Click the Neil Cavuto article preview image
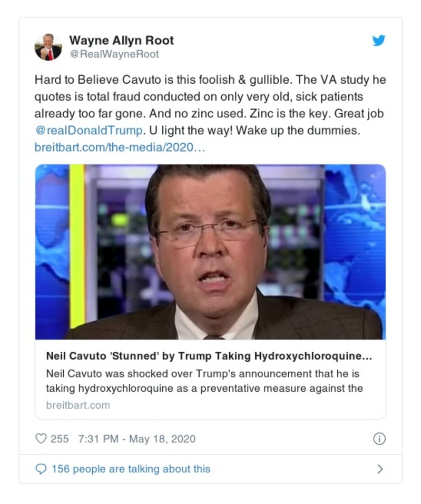This screenshot has height=504, width=421. point(210,252)
